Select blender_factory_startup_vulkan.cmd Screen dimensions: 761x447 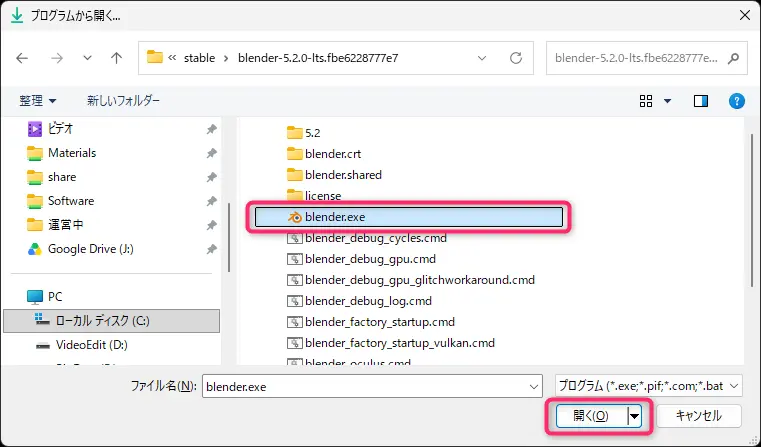400,343
